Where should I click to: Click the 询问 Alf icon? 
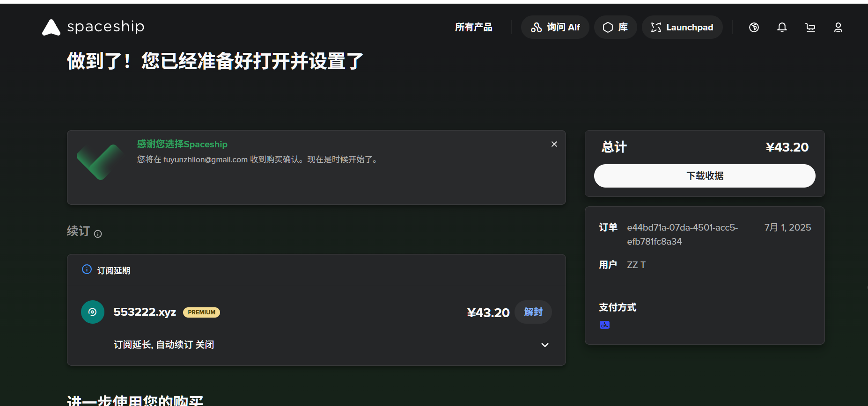pyautogui.click(x=536, y=28)
